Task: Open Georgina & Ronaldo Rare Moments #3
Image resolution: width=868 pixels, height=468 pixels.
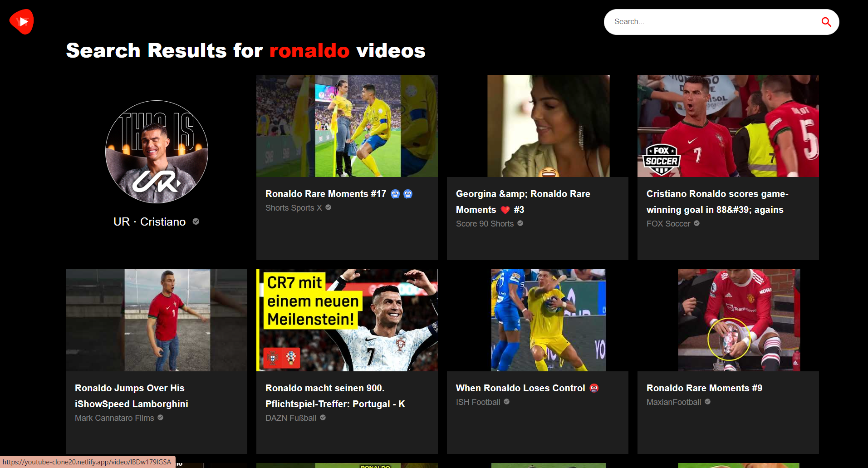Action: 548,126
